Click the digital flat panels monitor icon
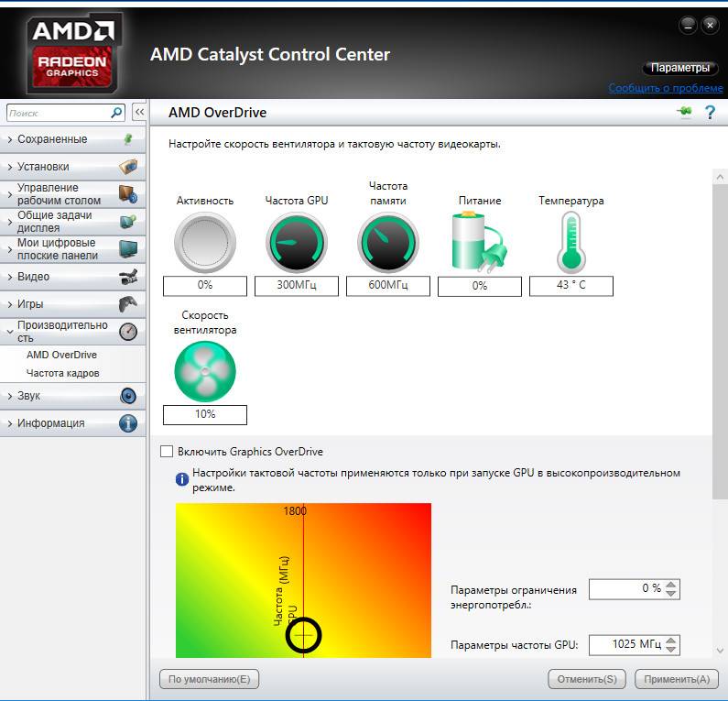Viewport: 728px width, 701px height. point(128,249)
